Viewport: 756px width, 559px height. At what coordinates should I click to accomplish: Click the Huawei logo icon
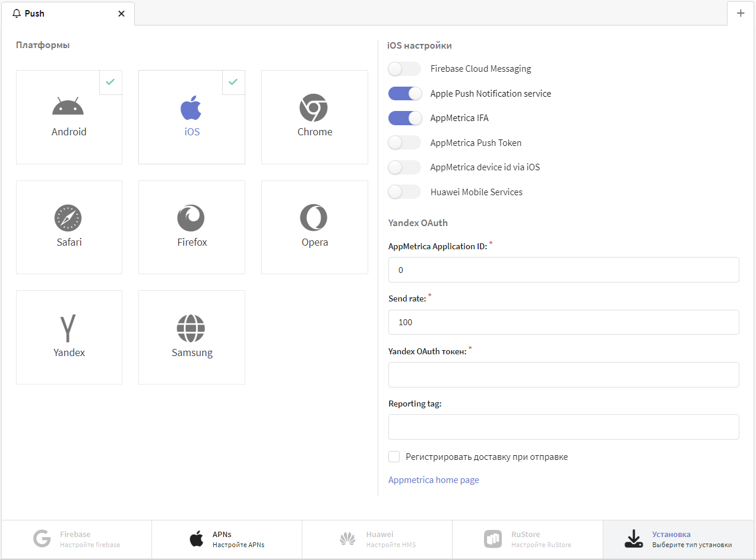[347, 539]
